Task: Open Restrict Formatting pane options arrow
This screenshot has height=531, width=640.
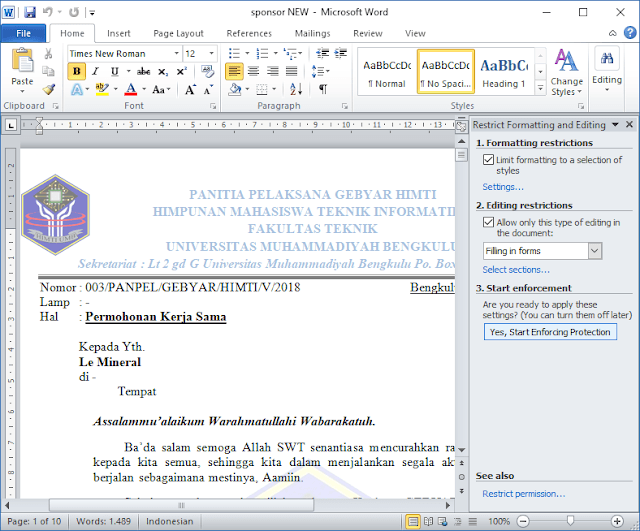Action: pyautogui.click(x=615, y=125)
